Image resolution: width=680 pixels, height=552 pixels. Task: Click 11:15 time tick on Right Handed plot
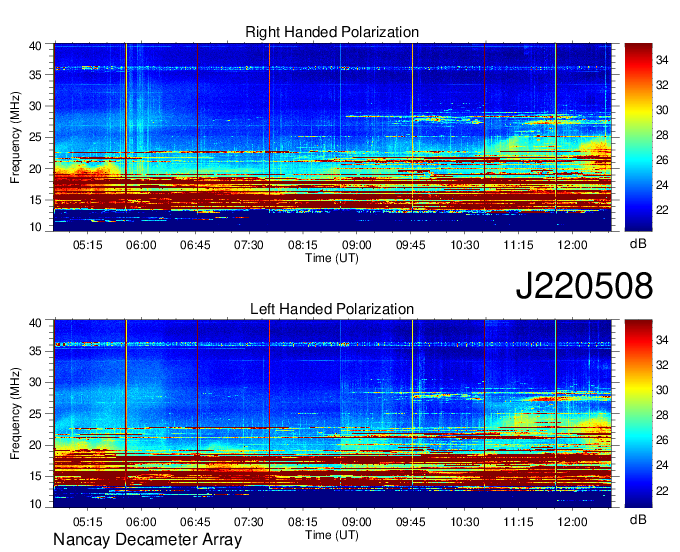(518, 245)
